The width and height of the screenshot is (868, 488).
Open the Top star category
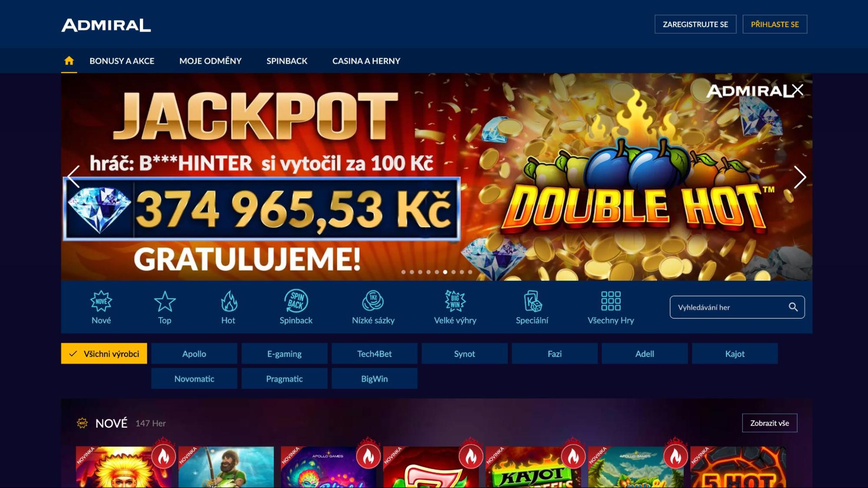[x=165, y=301]
